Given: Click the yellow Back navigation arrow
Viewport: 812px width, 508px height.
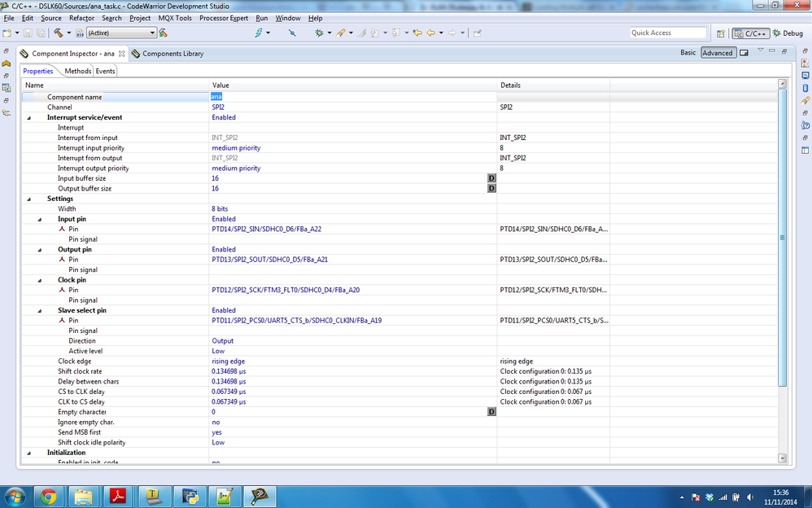Looking at the screenshot, I should [431, 33].
